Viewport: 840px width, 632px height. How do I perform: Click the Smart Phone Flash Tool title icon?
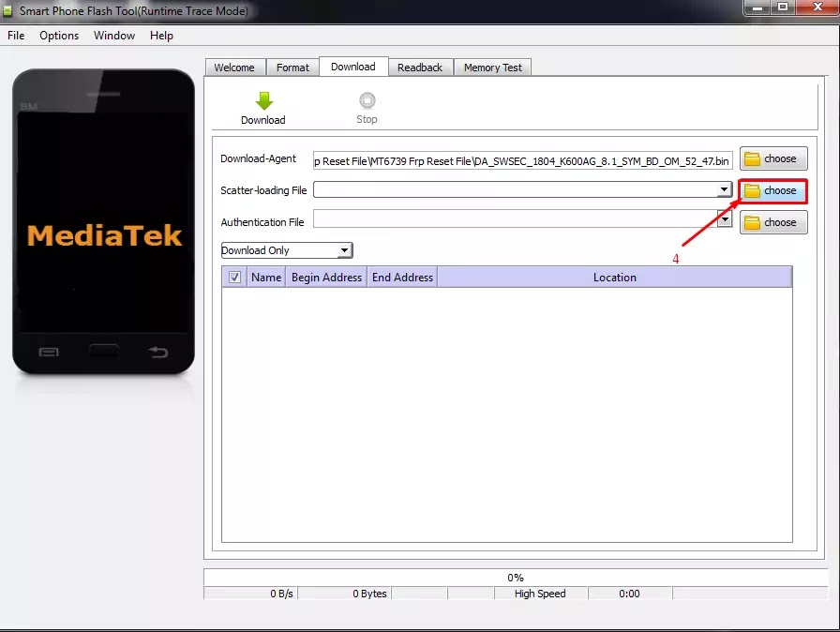(x=7, y=10)
